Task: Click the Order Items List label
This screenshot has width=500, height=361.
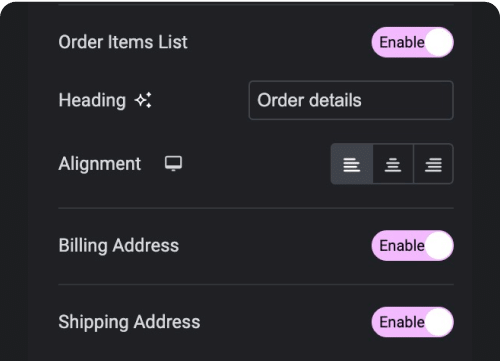Action: [123, 42]
